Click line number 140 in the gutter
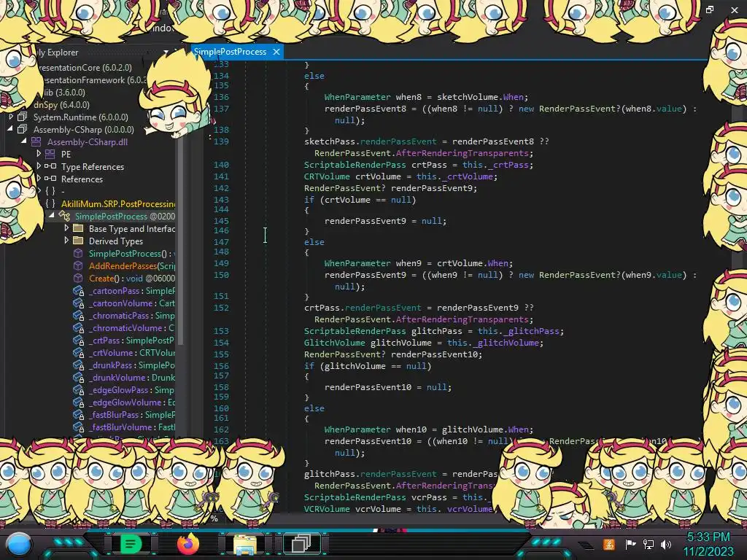The image size is (747, 560). pos(221,165)
